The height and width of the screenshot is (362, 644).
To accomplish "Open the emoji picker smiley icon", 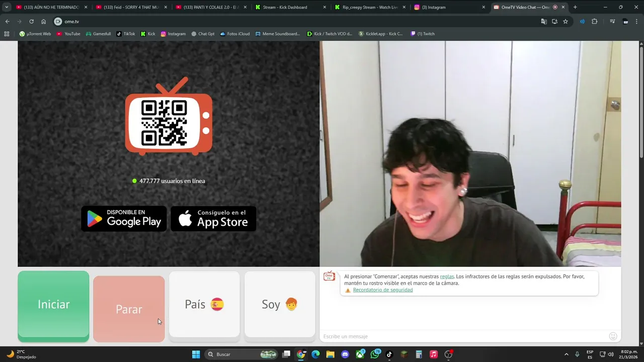I will (x=613, y=336).
